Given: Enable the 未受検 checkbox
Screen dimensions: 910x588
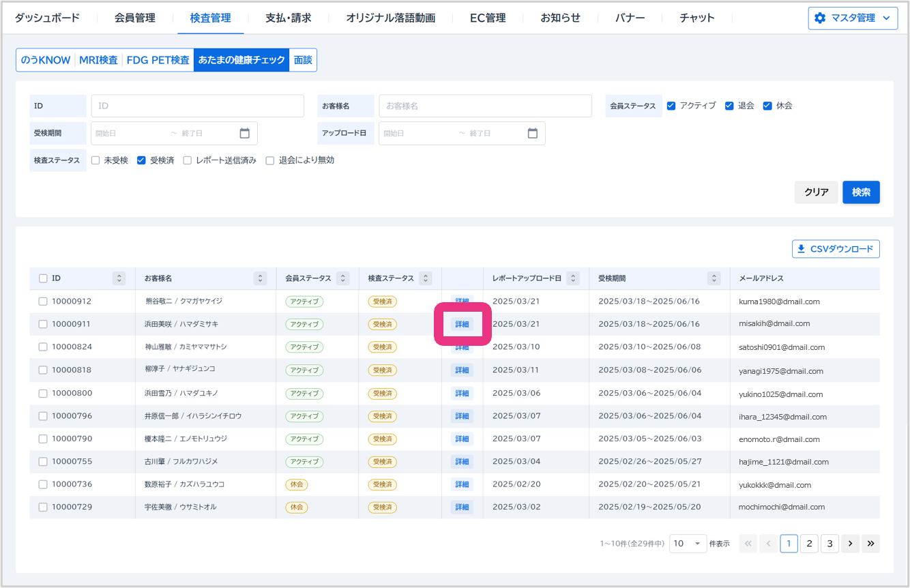Looking at the screenshot, I should click(96, 161).
